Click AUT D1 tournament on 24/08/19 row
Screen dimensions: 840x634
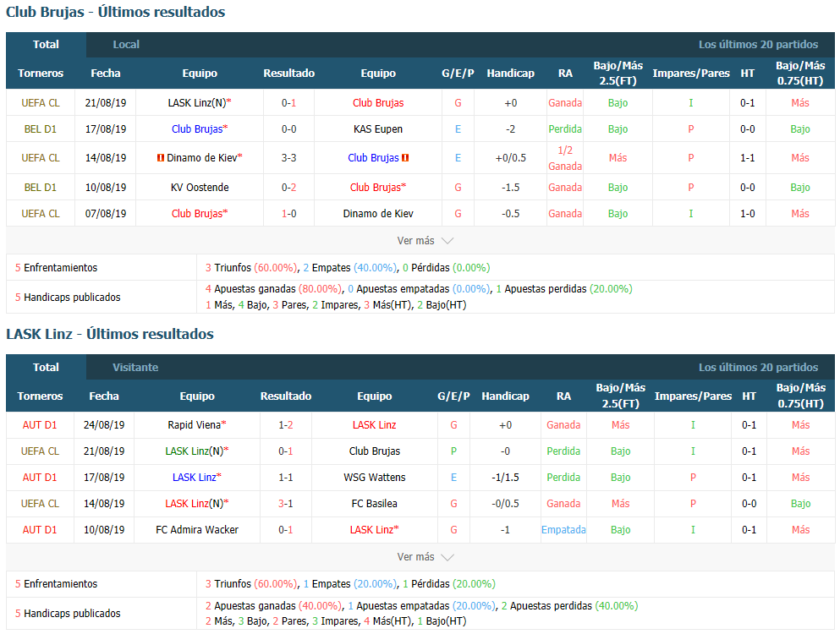tap(40, 424)
